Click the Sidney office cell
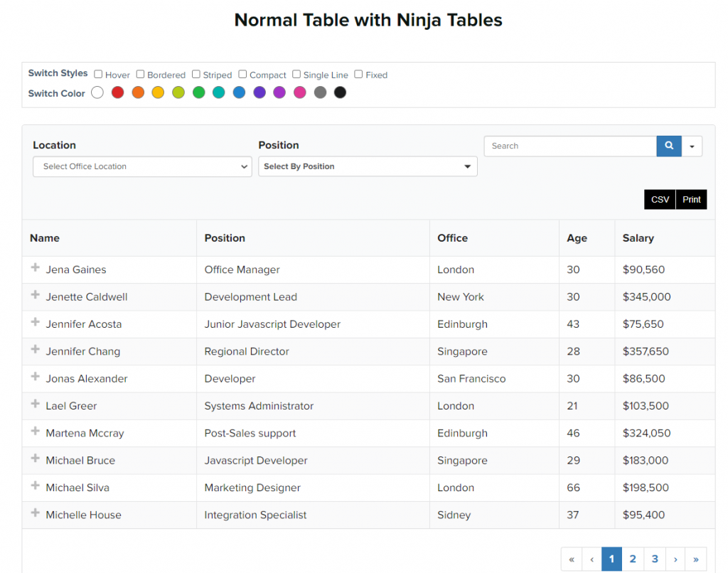 pyautogui.click(x=494, y=515)
